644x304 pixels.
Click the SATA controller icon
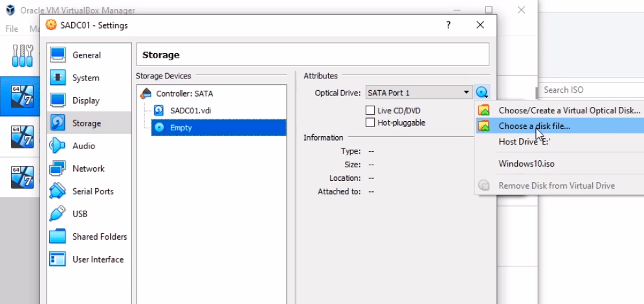click(x=146, y=93)
